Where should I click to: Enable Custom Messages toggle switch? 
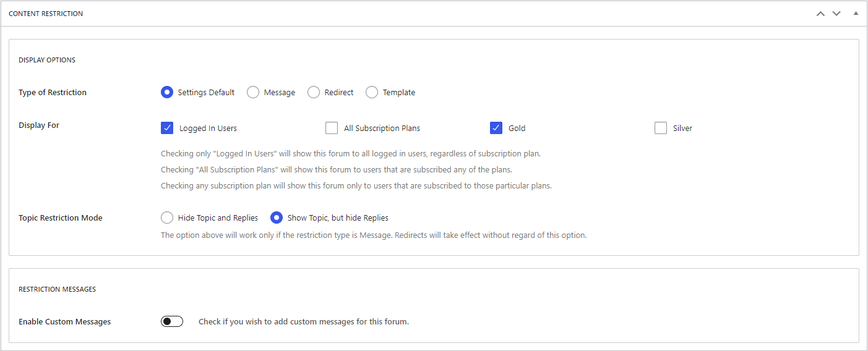coord(172,321)
